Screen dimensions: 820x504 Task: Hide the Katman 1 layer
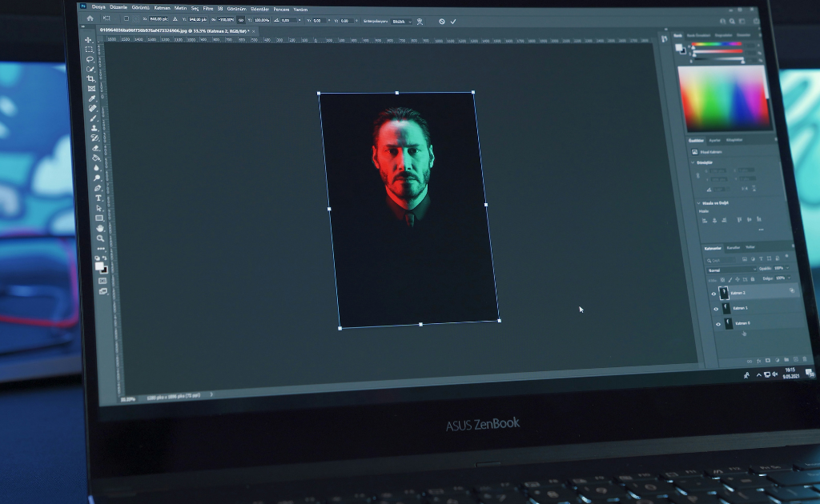coord(716,309)
